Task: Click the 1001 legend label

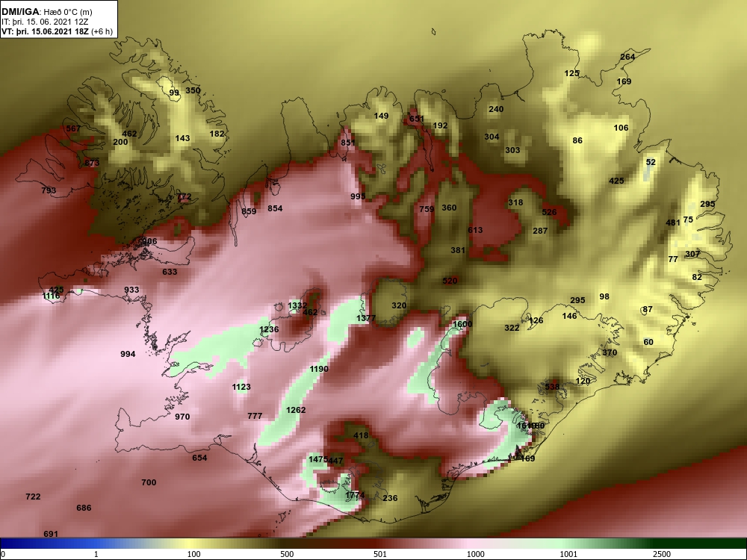Action: click(568, 554)
